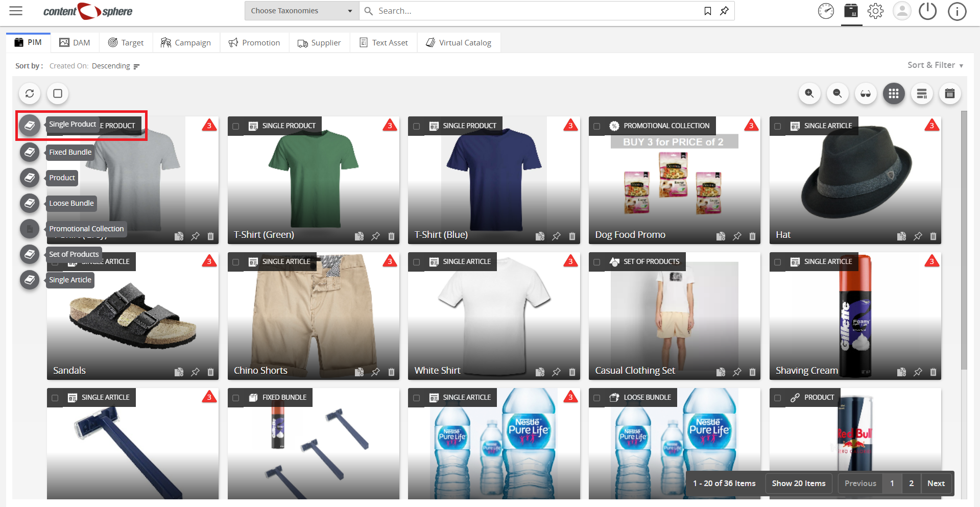Create a new Single Article
Viewport: 980px width, 507px height.
[x=30, y=279]
